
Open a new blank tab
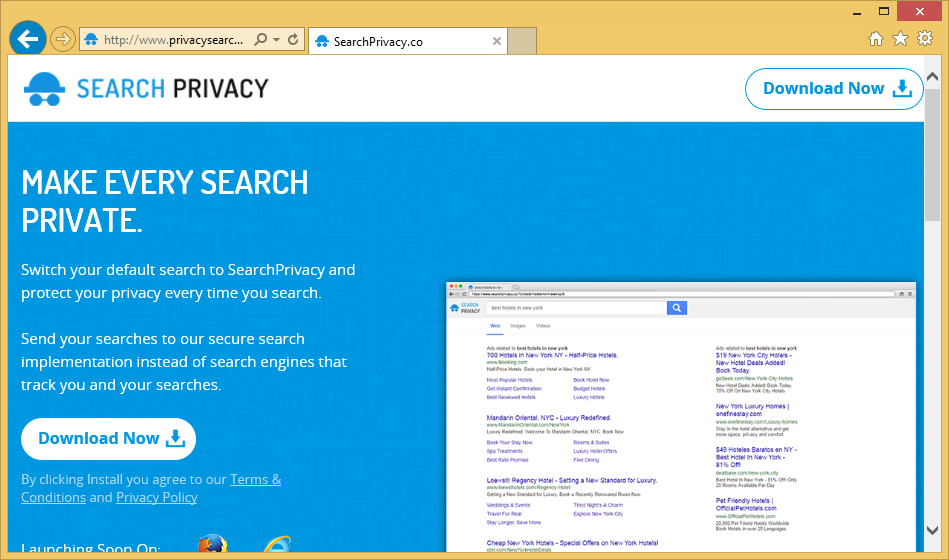point(522,41)
